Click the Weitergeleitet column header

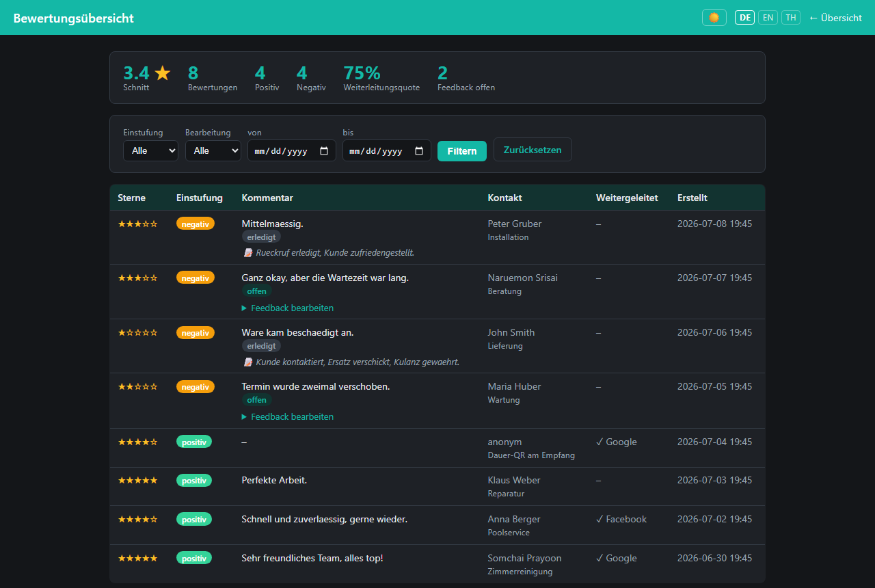627,198
